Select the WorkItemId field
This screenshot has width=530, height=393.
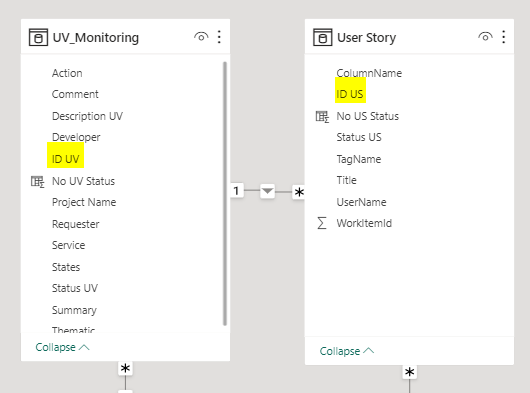point(364,223)
